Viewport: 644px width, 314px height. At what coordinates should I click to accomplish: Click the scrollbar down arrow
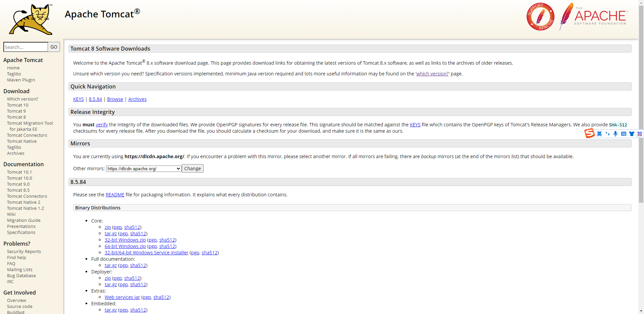[641, 311]
